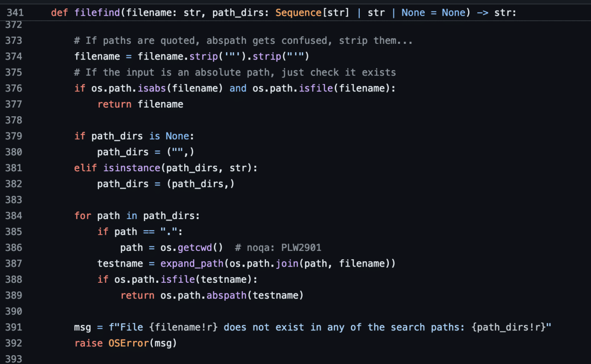Viewport: 591px width, 364px height.
Task: Click the quoted-paths comment on line 373
Action: point(243,40)
